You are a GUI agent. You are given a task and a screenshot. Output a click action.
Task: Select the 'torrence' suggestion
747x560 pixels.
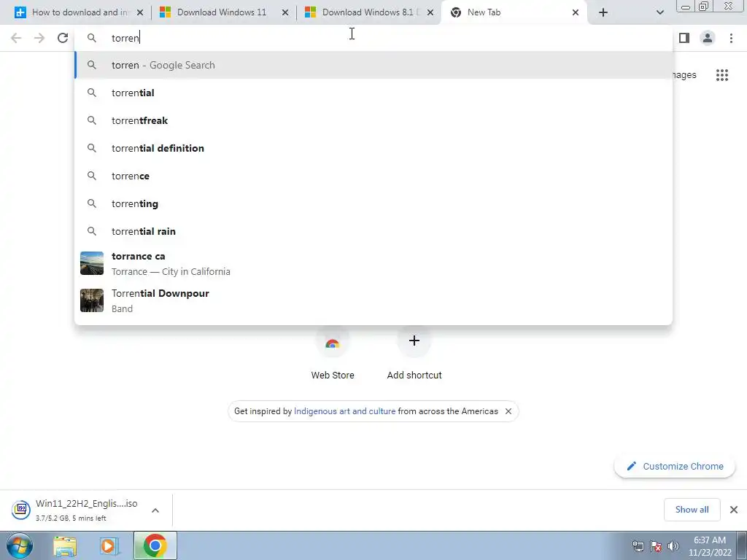[x=373, y=176]
